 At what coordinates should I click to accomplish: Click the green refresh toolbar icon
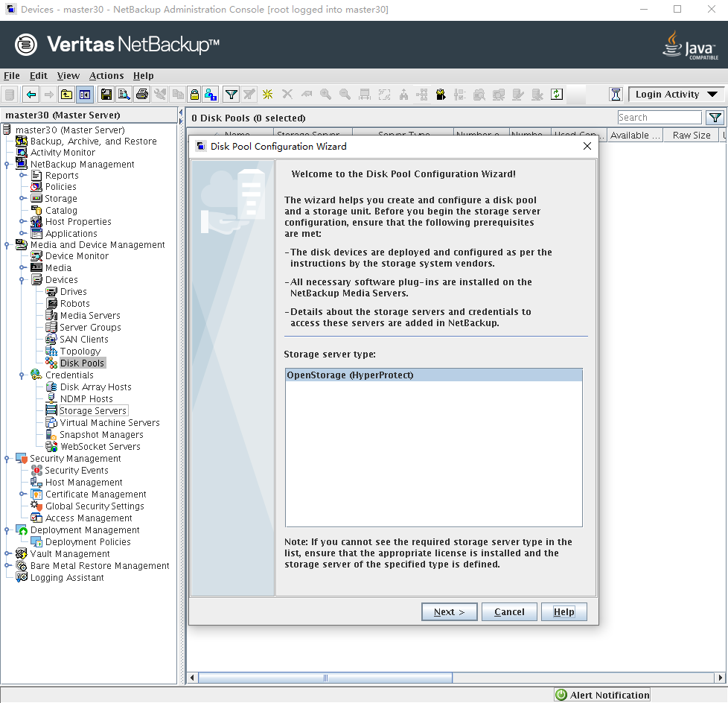point(557,95)
